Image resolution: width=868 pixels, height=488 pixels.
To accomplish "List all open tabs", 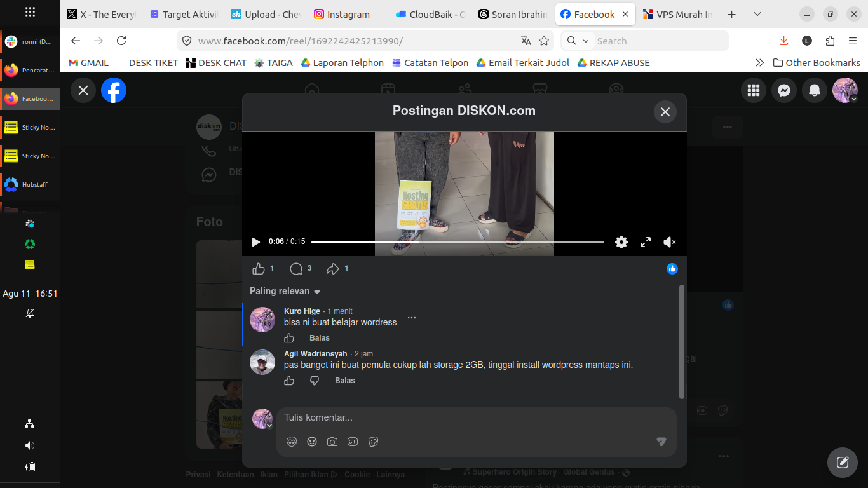I will (757, 14).
